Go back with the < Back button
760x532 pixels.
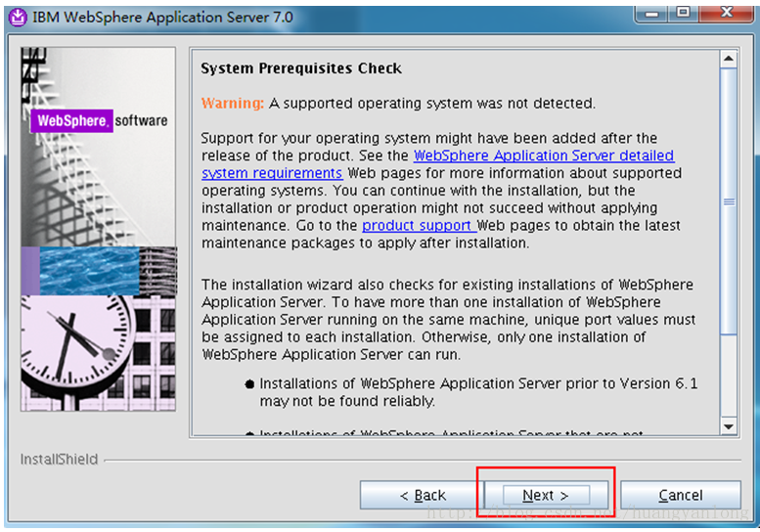pos(422,495)
